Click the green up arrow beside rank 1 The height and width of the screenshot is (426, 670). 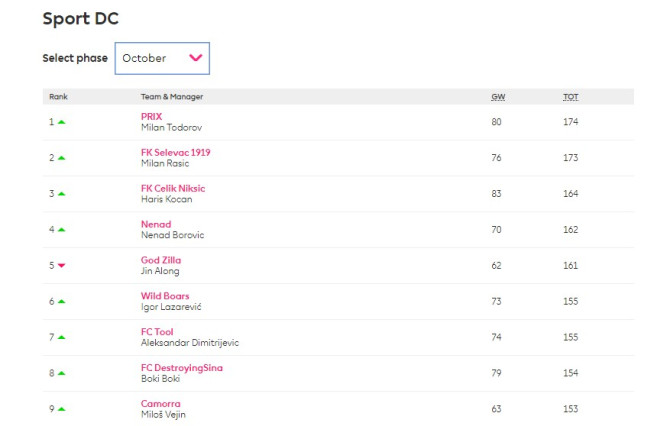[62, 122]
